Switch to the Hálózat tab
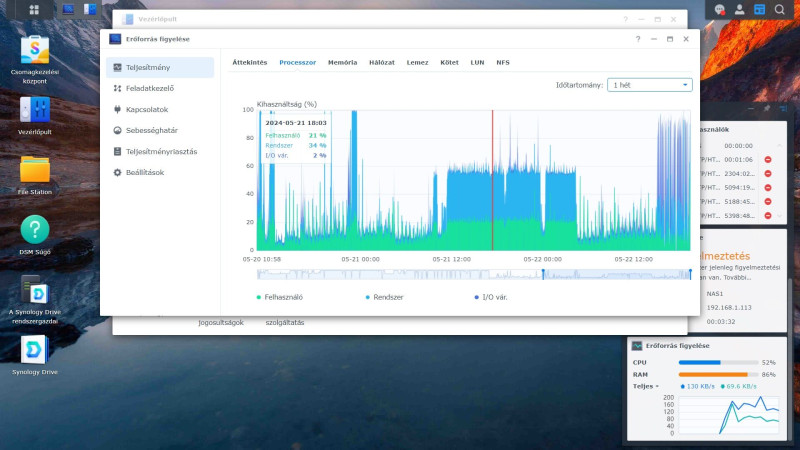Image resolution: width=800 pixels, height=450 pixels. point(382,62)
